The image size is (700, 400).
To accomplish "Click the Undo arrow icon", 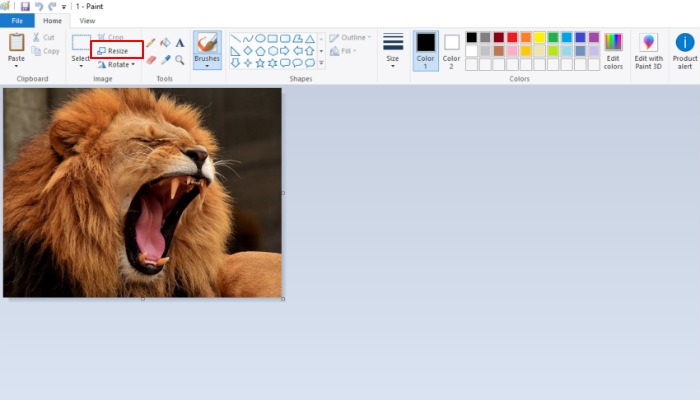I will click(39, 6).
